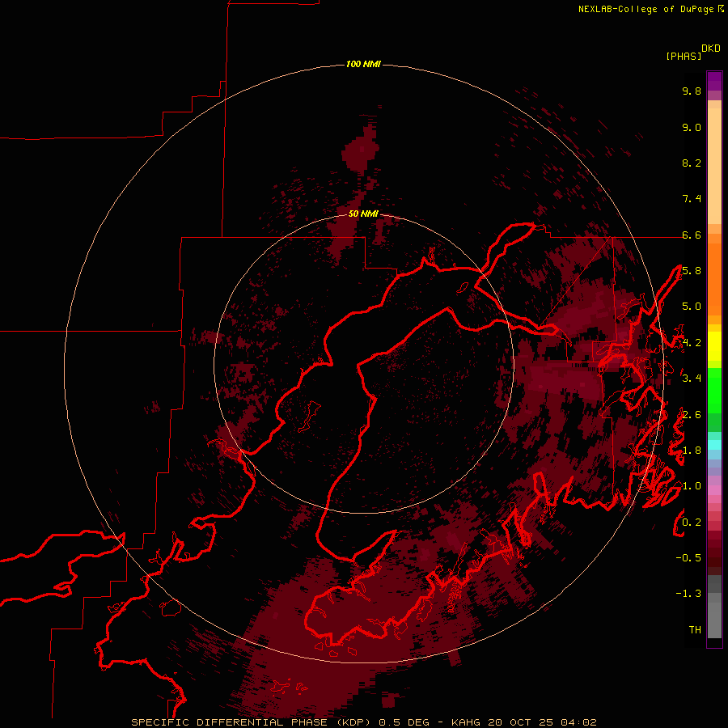The width and height of the screenshot is (728, 728).
Task: Click the 0.5 DEG elevation text in the caption
Action: 405,722
